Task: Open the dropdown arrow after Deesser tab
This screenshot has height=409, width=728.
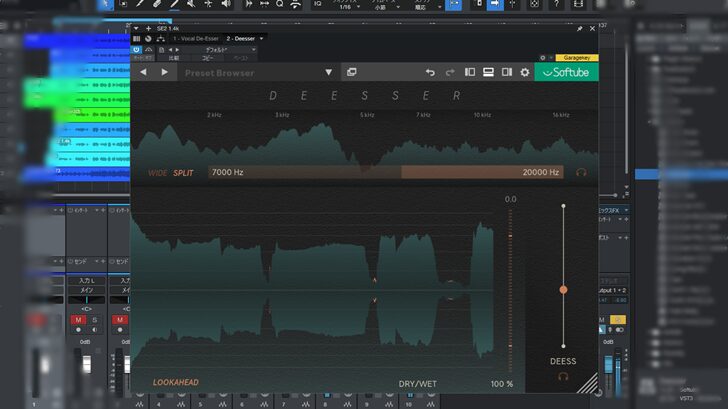Action: [261, 39]
